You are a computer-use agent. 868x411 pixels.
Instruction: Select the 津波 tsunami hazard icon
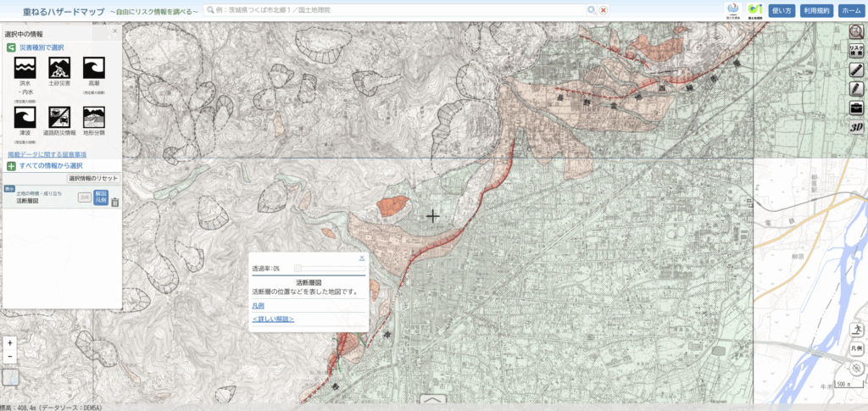click(25, 117)
